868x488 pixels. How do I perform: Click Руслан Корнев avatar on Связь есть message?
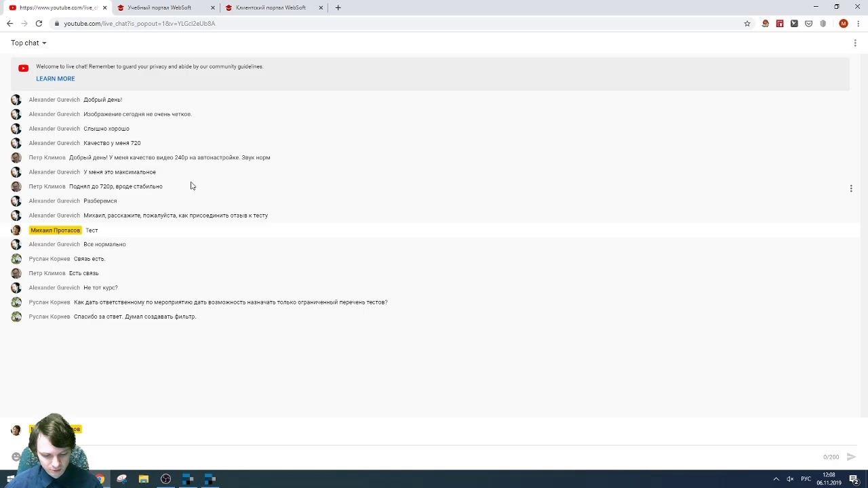pos(16,259)
